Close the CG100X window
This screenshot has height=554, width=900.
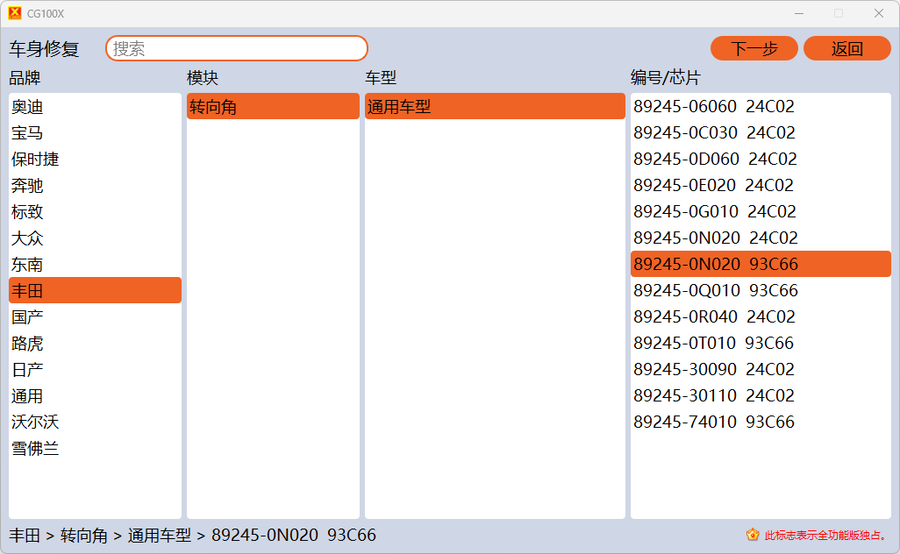coord(878,13)
